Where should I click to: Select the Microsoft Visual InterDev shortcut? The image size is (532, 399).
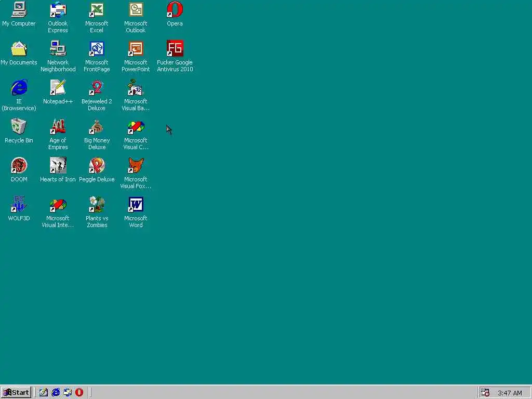58,212
